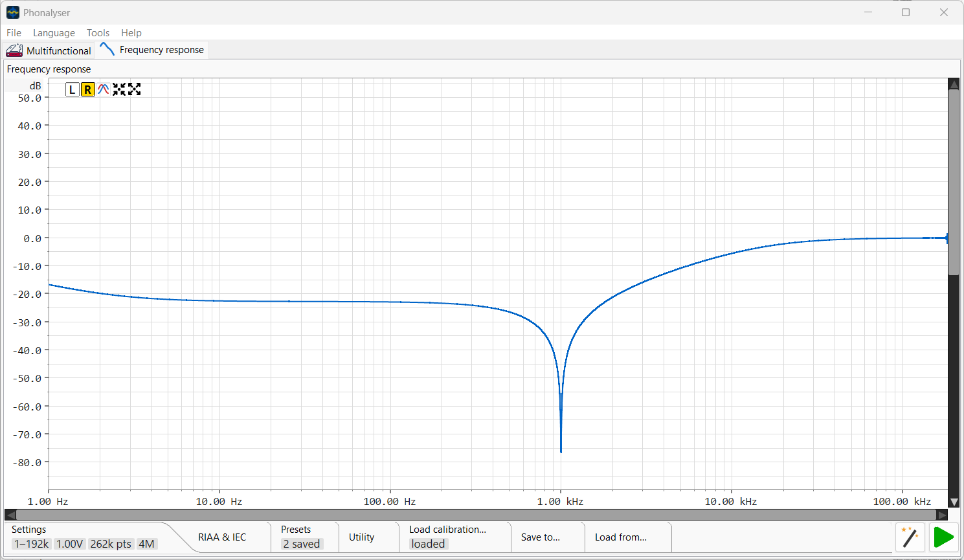Image resolution: width=964 pixels, height=560 pixels.
Task: Click the magic wand icon
Action: pyautogui.click(x=910, y=537)
